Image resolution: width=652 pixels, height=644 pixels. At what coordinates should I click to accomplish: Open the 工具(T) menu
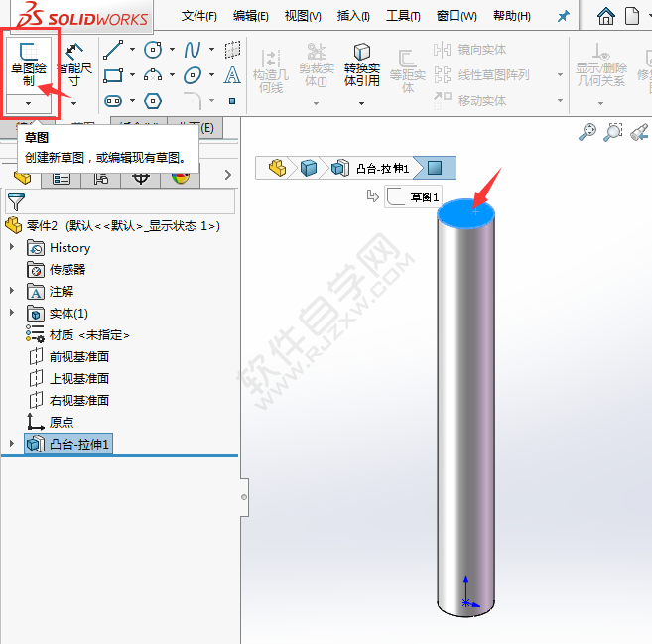tap(402, 17)
